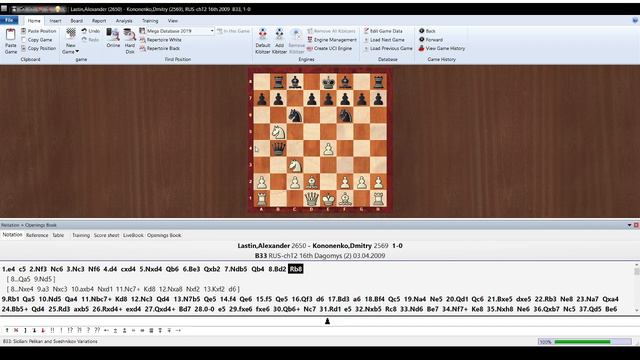Insert the '!?' interesting move annotation
Image resolution: width=640 pixels, height=360 pixels.
coord(70,330)
